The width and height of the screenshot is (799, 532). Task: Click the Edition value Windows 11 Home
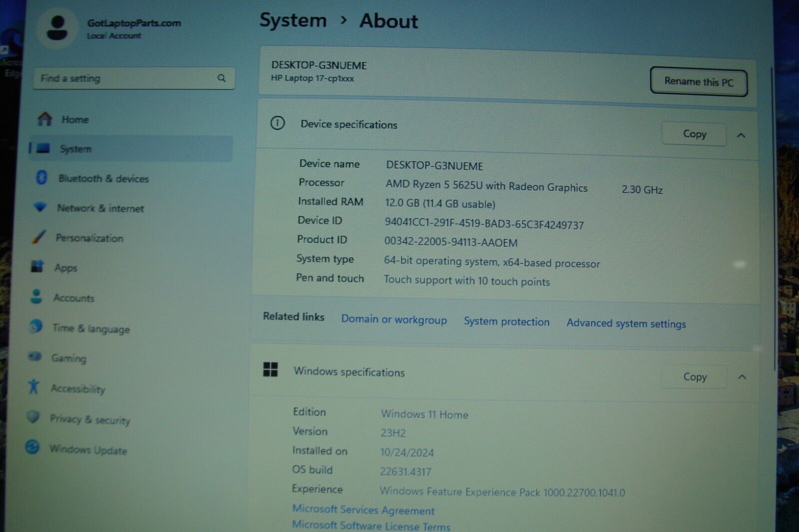click(424, 414)
